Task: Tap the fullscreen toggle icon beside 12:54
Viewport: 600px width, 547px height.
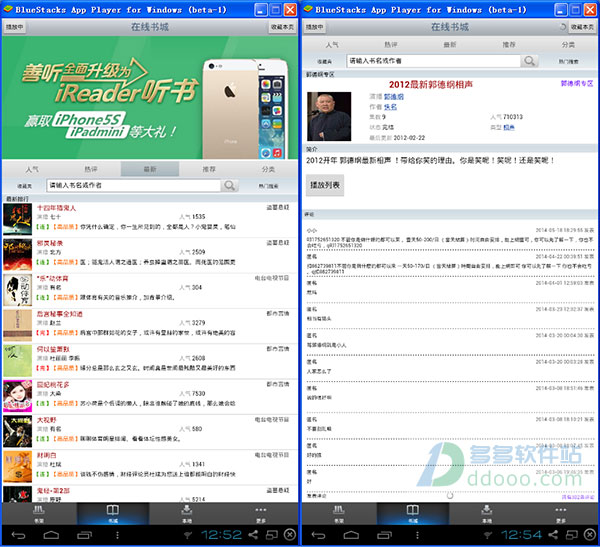Action: coord(572,535)
